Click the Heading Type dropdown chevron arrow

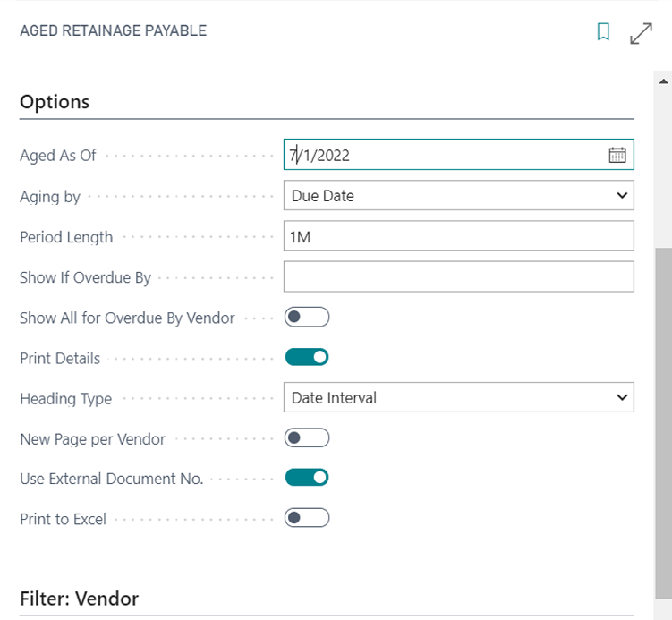click(622, 397)
